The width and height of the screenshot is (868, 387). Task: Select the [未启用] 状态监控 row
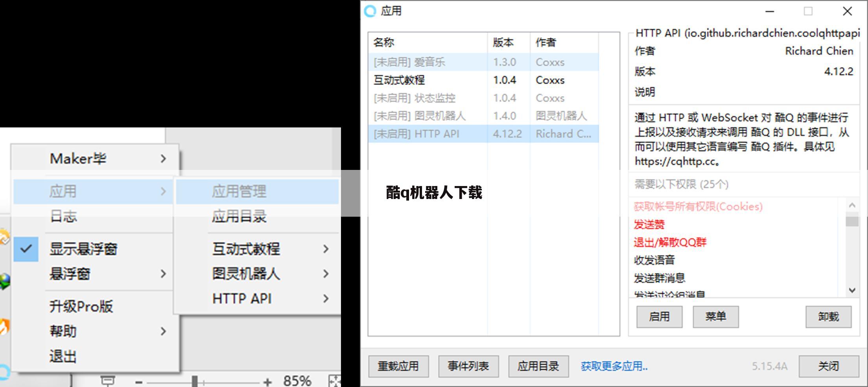tap(483, 98)
